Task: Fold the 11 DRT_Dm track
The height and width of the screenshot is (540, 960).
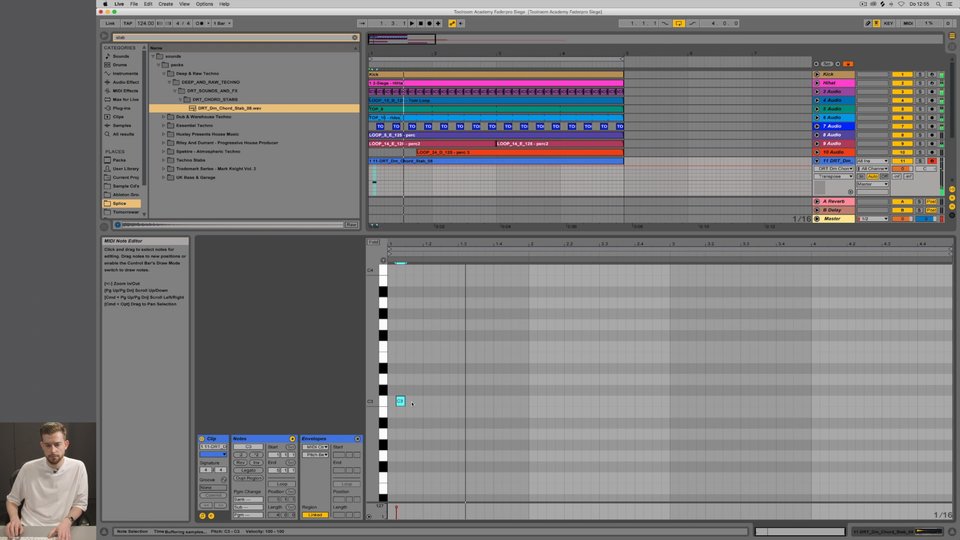Action: pyautogui.click(x=817, y=161)
